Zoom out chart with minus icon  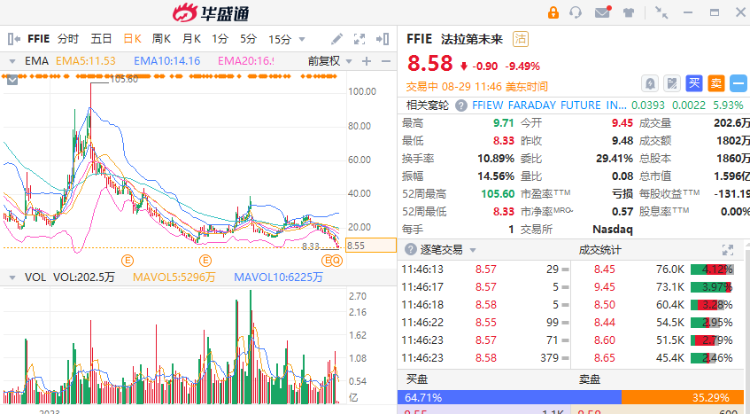(x=386, y=61)
